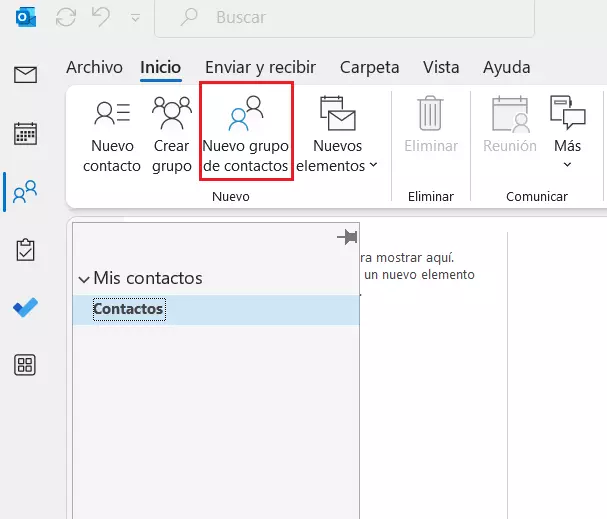The height and width of the screenshot is (519, 607).
Task: Open More Apps grid icon
Action: 25,365
